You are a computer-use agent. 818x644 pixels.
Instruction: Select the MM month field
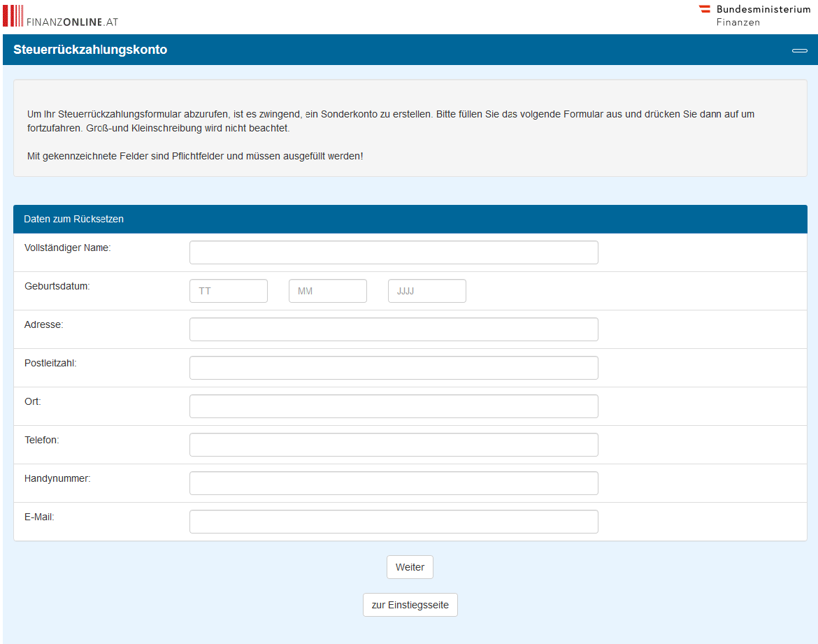[x=328, y=291]
